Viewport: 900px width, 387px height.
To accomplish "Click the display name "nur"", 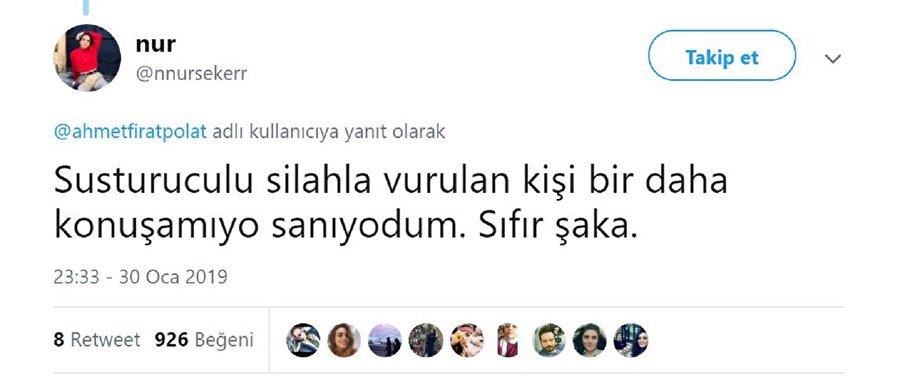I will click(156, 44).
